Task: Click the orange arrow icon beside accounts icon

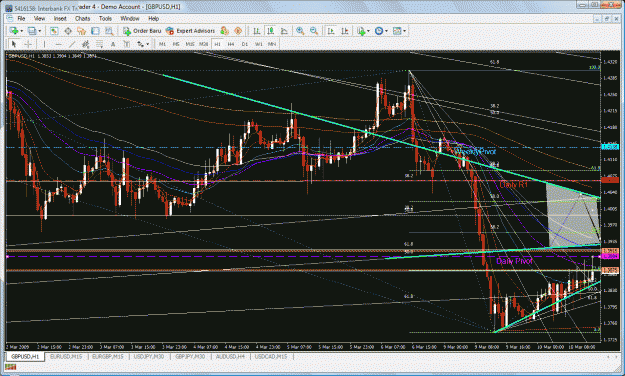Action: click(238, 31)
